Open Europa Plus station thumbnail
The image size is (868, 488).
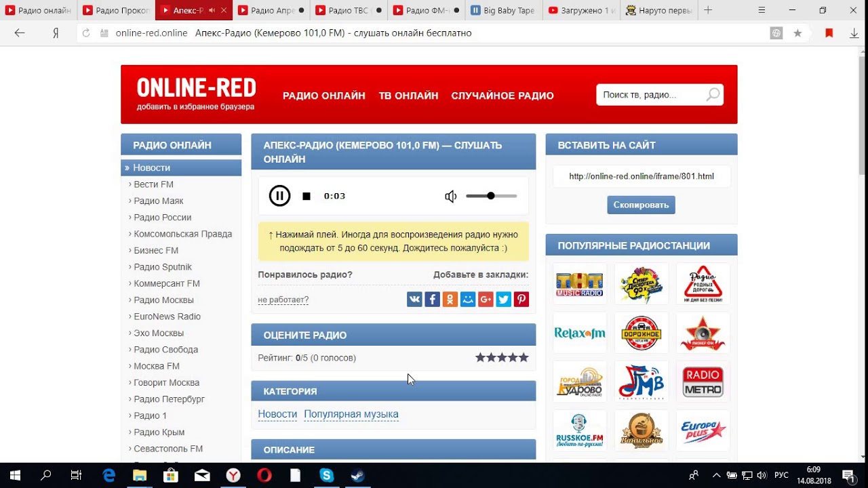coord(703,430)
